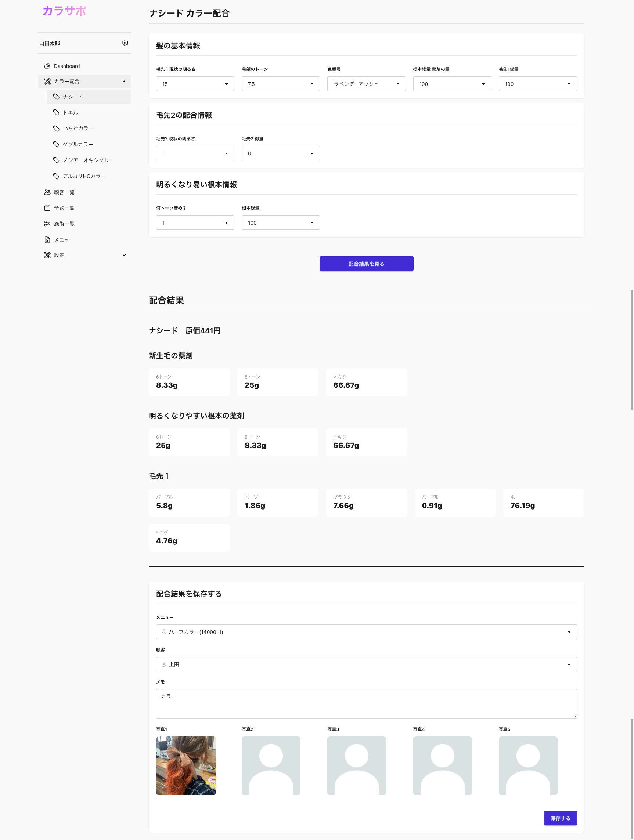This screenshot has width=634, height=840.
Task: Click the パープル 5.8g result card
Action: (189, 502)
